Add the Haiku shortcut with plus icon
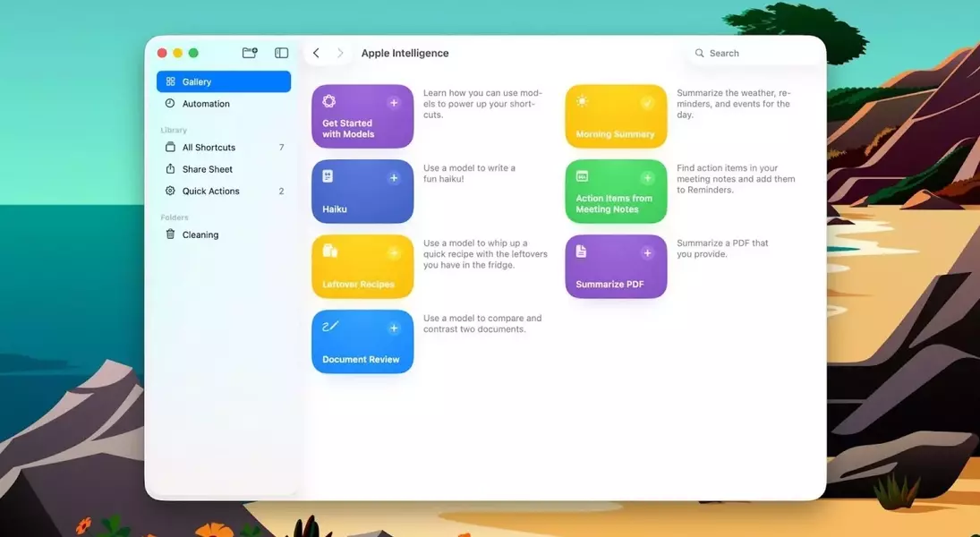 click(x=393, y=178)
